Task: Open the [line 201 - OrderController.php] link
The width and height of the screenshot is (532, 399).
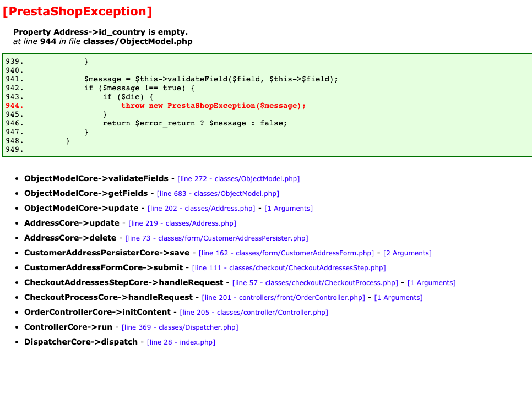Action: (284, 298)
